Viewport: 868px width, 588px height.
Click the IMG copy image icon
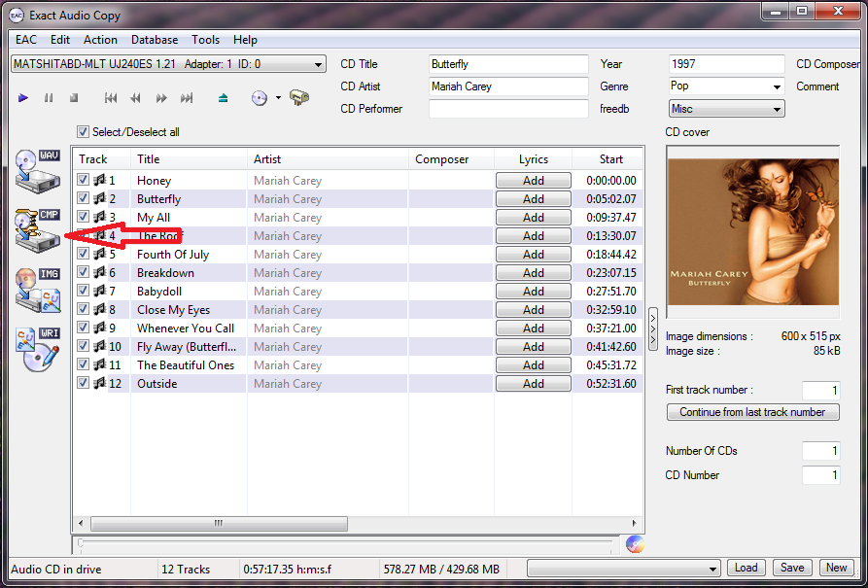[x=37, y=291]
